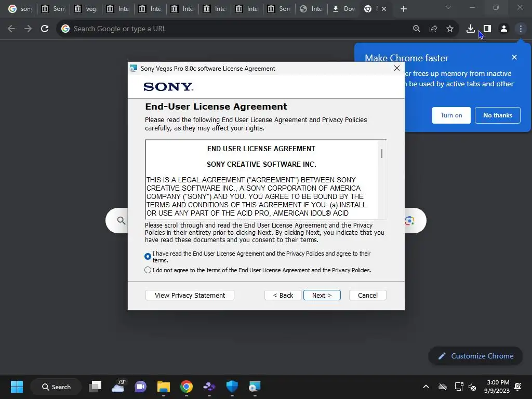Viewport: 532px width, 399px height.
Task: Reload the page
Action: tap(45, 29)
